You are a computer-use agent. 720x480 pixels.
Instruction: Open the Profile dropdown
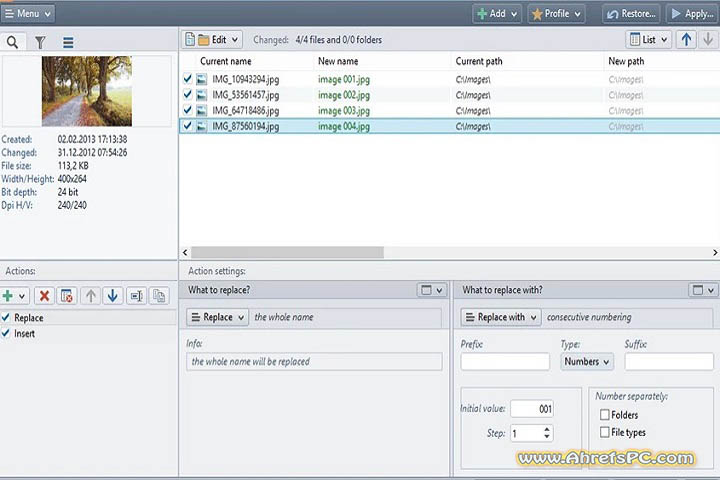(556, 14)
